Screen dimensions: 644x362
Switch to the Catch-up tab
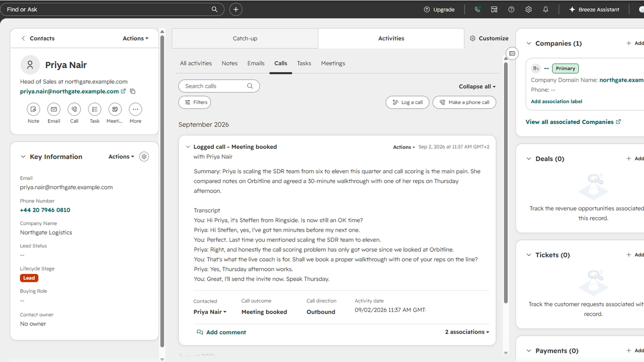[245, 38]
